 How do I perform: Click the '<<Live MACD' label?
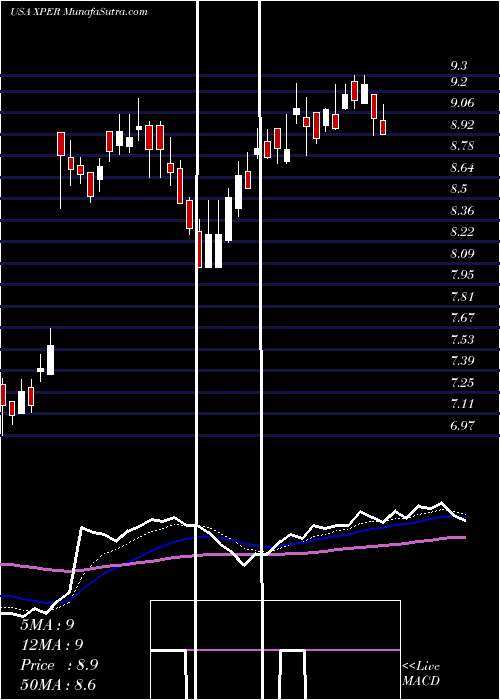click(x=421, y=674)
